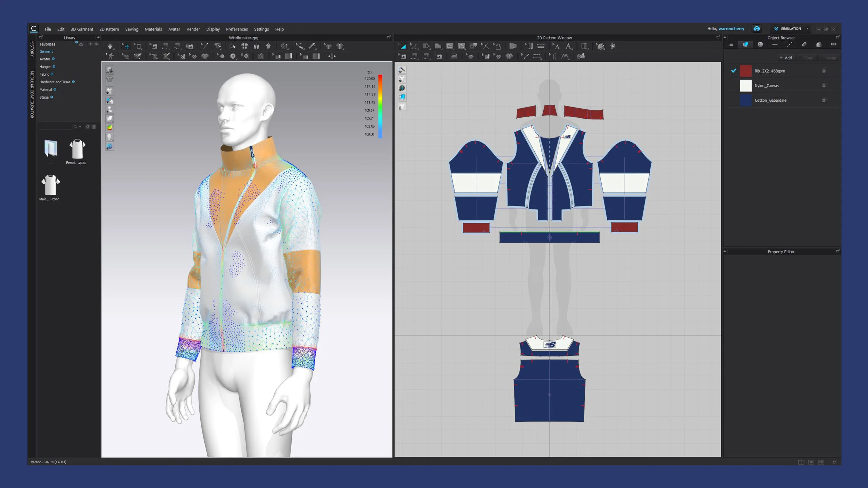Open the Materials menu
The height and width of the screenshot is (488, 868).
click(153, 30)
